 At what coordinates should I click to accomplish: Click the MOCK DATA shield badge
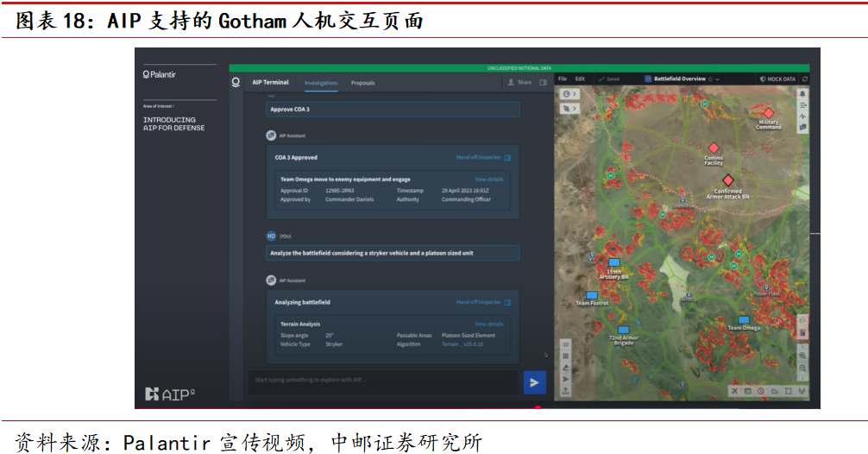(x=777, y=79)
